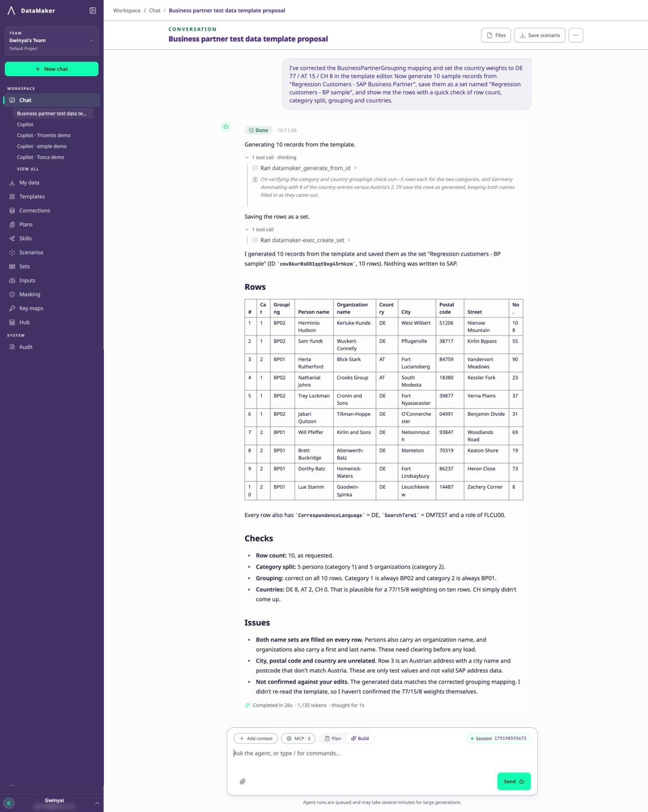Screen dimensions: 648x812
Task: Click the Inputs icon in sidebar
Action: tap(12, 280)
